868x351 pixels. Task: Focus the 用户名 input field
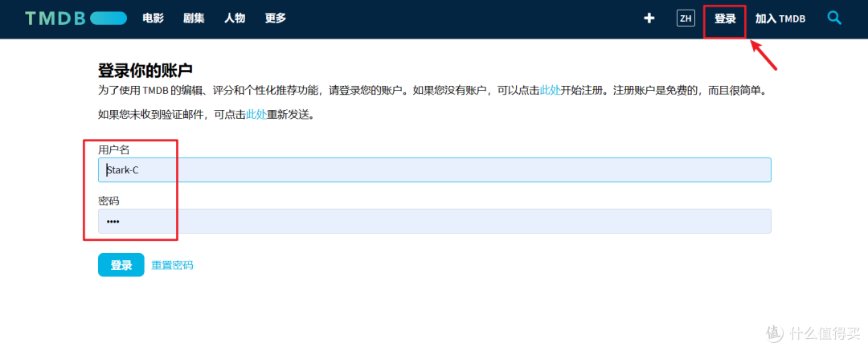[435, 170]
